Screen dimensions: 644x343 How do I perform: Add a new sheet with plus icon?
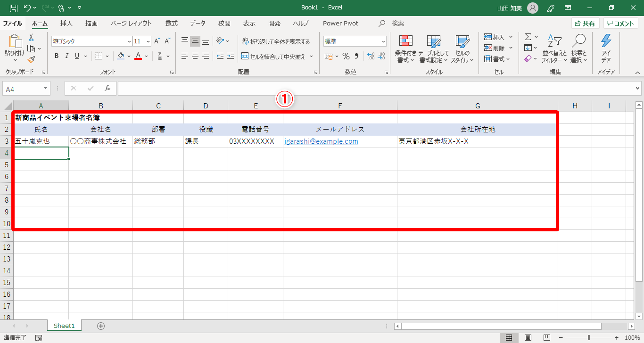100,326
